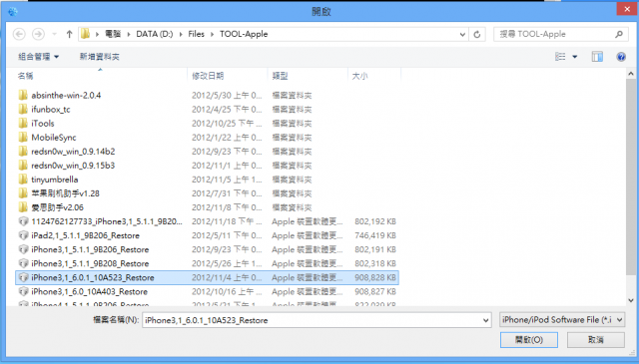Click folder icon beside iTools
639x364 pixels.
[x=23, y=124]
